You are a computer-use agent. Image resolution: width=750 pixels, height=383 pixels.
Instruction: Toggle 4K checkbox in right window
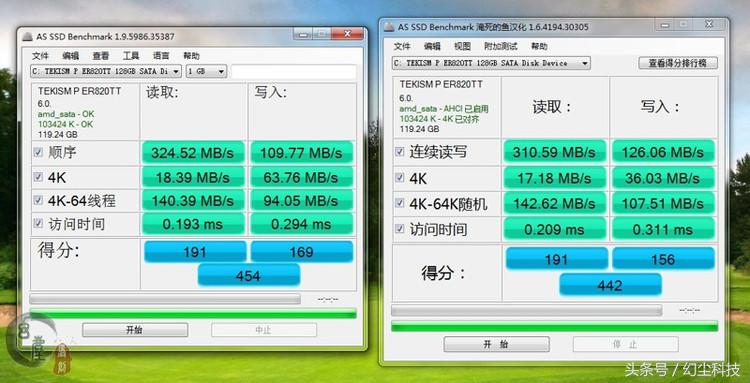(400, 178)
